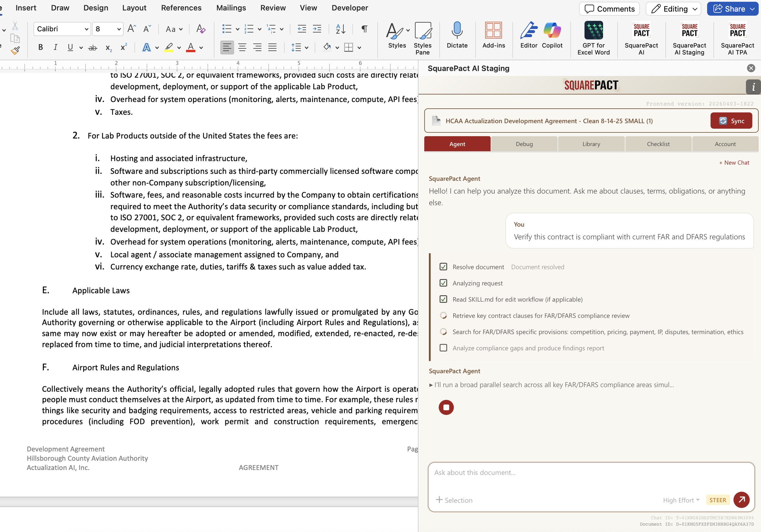This screenshot has width=761, height=532.
Task: Open the Add-ins gallery
Action: pos(493,35)
